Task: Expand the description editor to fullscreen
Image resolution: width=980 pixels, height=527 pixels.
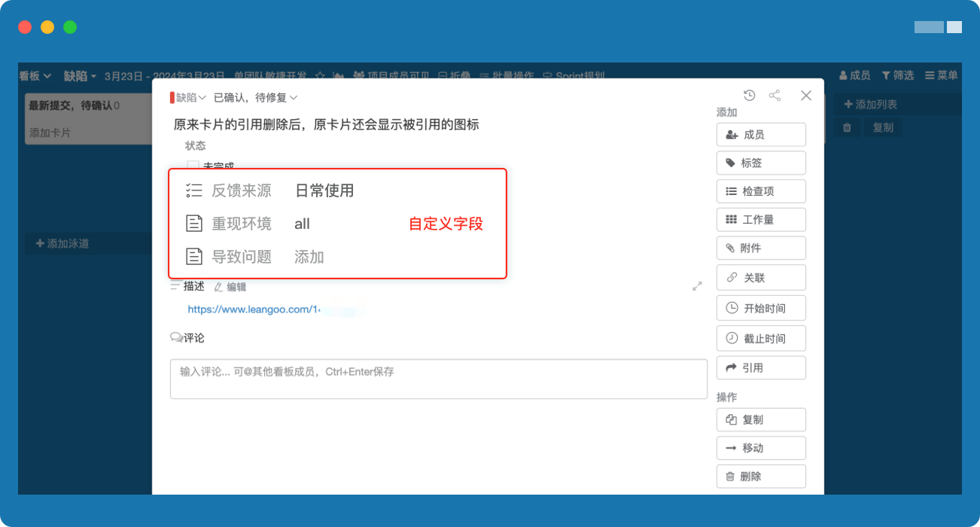Action: (x=697, y=286)
